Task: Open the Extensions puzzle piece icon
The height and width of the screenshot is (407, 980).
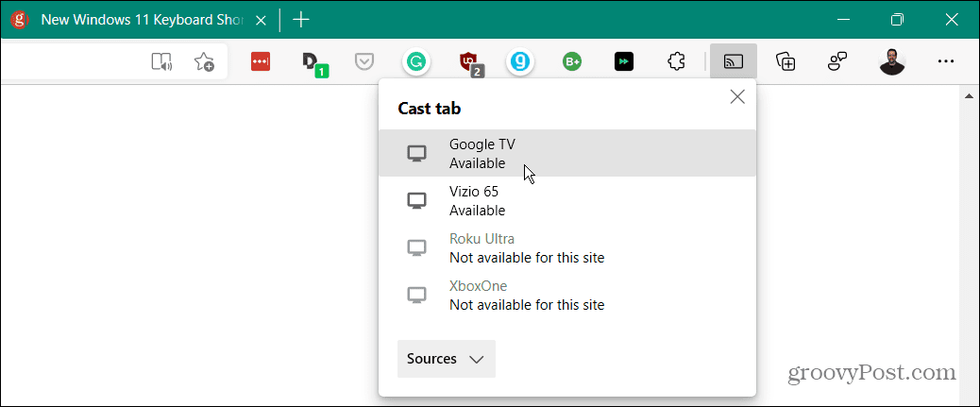Action: 676,61
